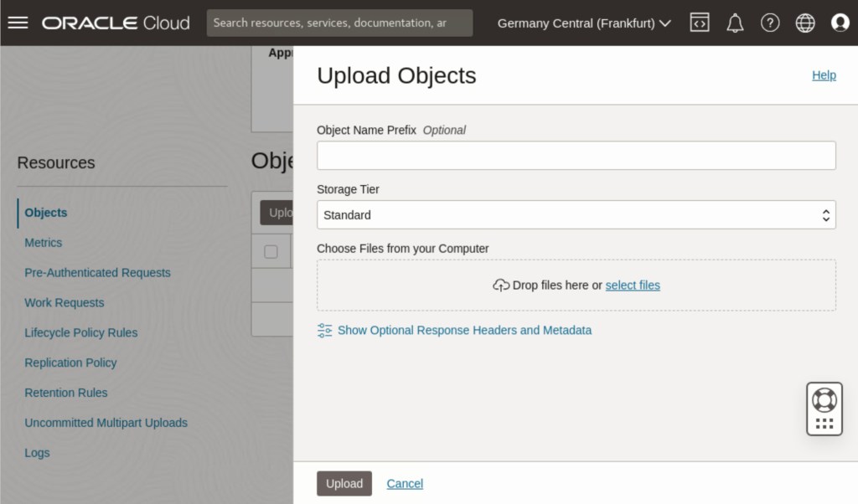
Task: Click the cloud upload icon in drop zone
Action: tap(501, 285)
